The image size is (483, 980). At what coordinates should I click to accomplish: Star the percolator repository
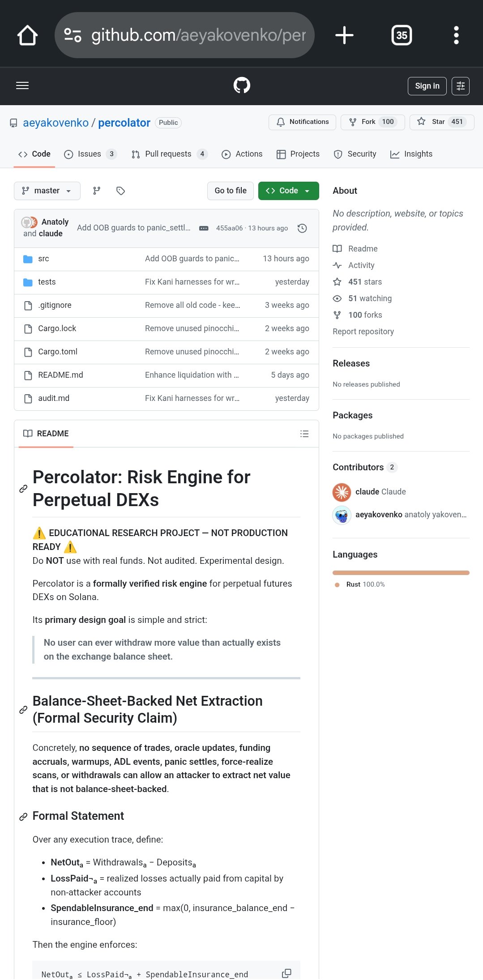pyautogui.click(x=441, y=122)
